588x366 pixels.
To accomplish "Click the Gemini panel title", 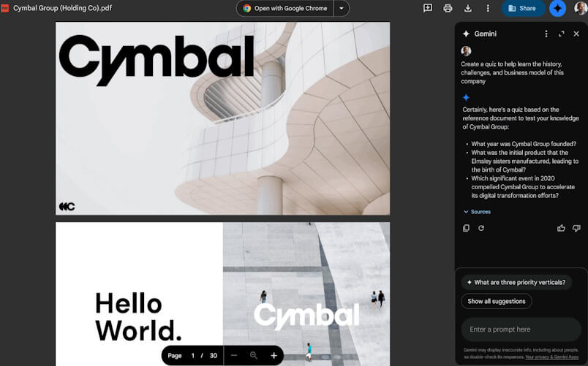I will 486,34.
